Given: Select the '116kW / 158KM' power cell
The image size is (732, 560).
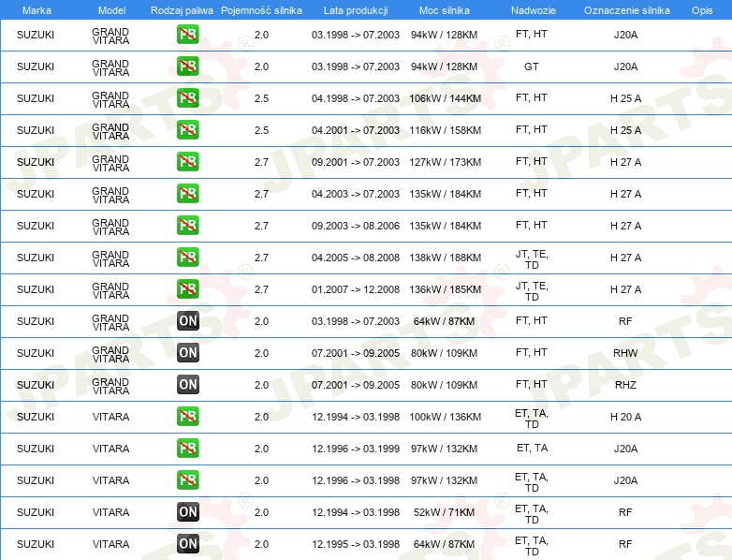Looking at the screenshot, I should (x=445, y=130).
